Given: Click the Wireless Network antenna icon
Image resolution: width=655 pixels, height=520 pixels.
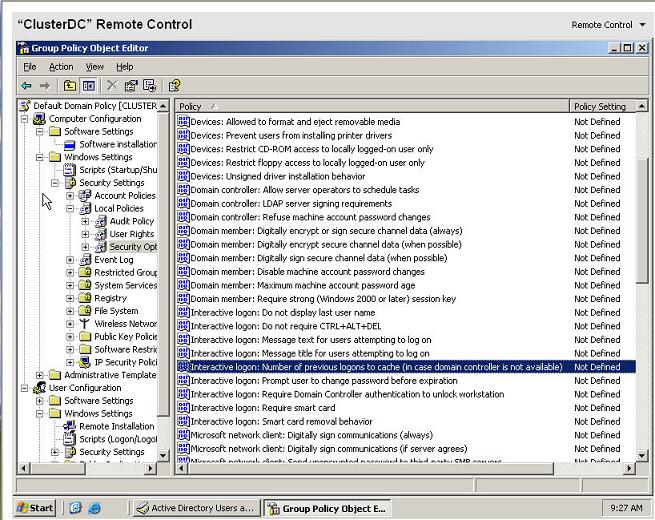Looking at the screenshot, I should [85, 324].
